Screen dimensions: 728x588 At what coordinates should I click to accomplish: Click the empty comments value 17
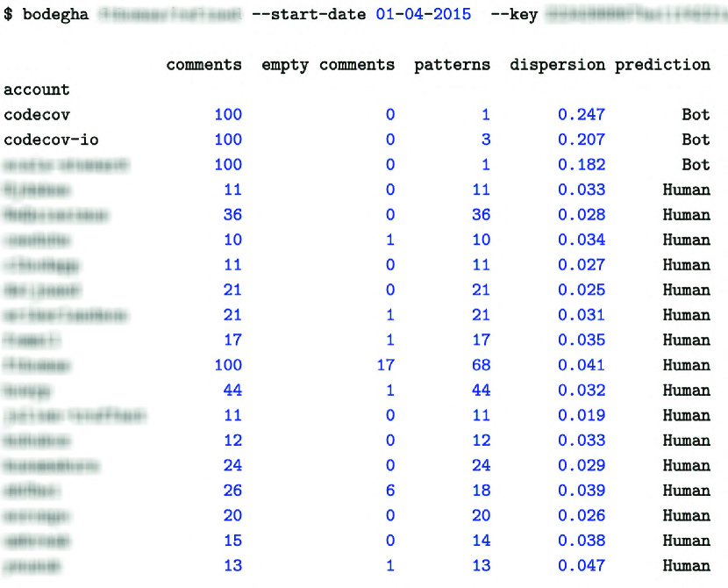(x=385, y=365)
